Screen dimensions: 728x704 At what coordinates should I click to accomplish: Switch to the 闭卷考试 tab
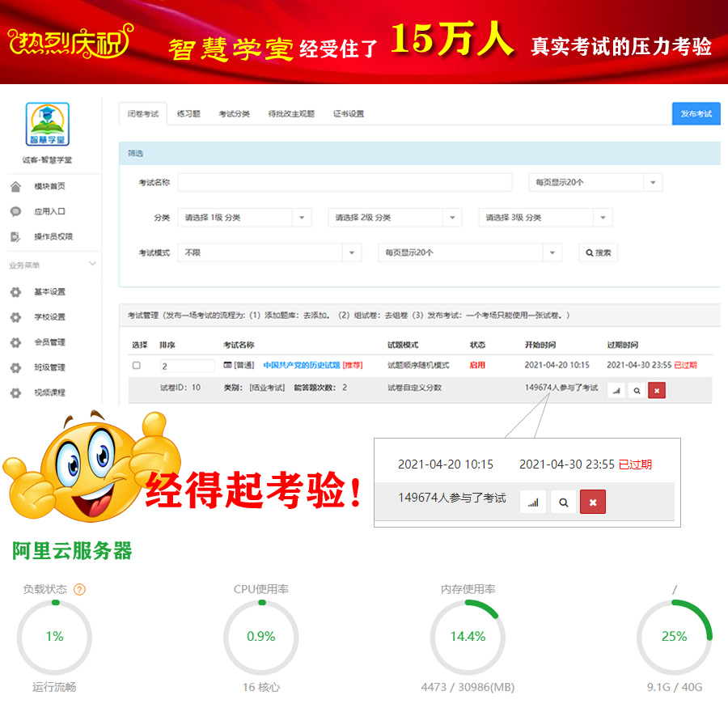pyautogui.click(x=143, y=114)
